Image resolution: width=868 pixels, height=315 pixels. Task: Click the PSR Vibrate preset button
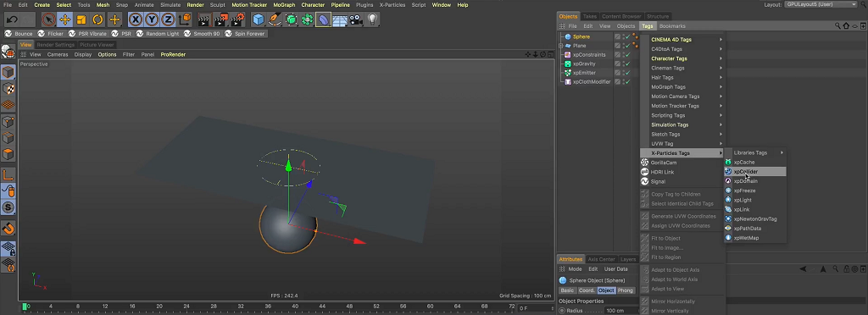pyautogui.click(x=87, y=34)
